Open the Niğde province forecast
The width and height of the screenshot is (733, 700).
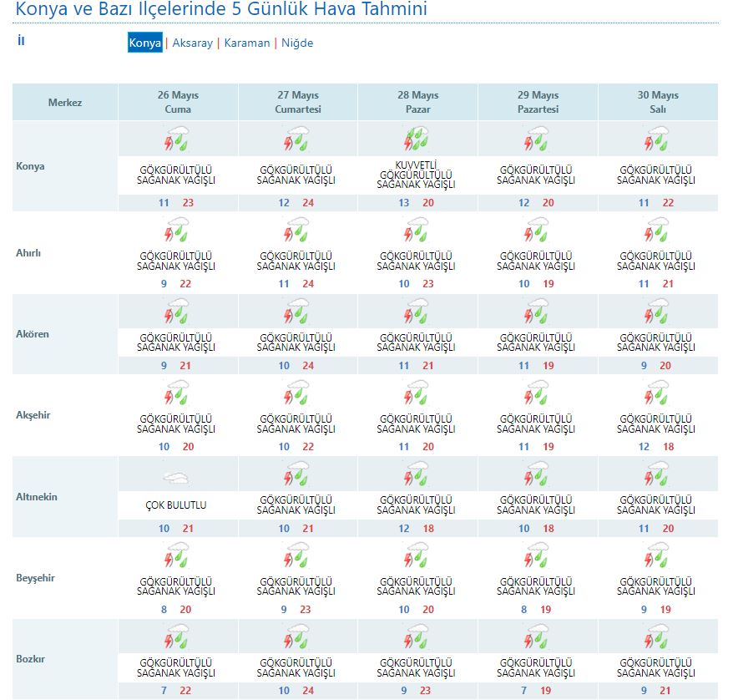click(x=297, y=43)
